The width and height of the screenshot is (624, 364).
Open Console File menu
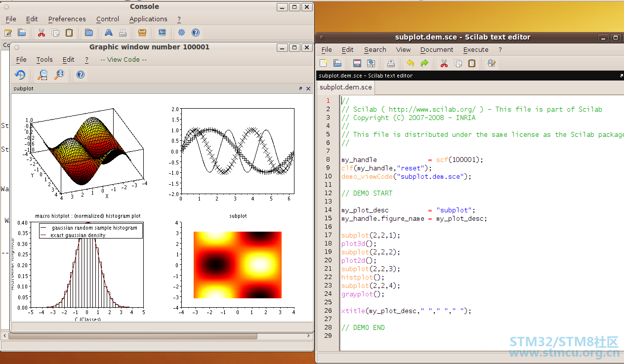(x=11, y=19)
